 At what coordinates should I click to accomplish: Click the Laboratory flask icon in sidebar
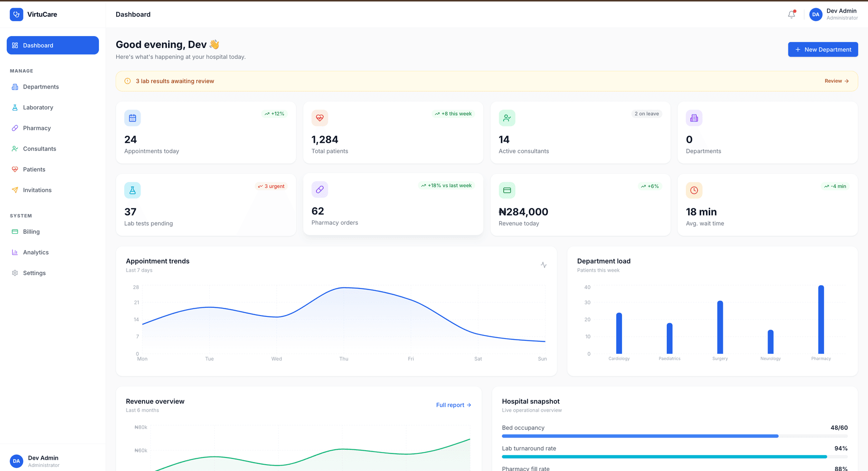15,108
